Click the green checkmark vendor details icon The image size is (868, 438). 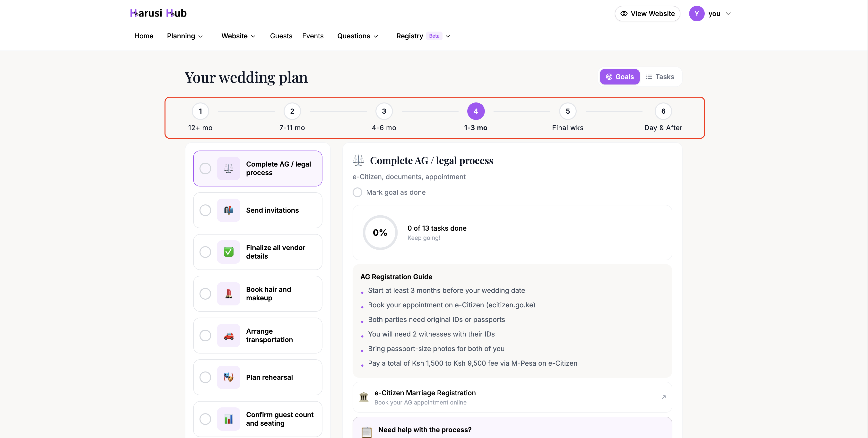[x=228, y=252]
